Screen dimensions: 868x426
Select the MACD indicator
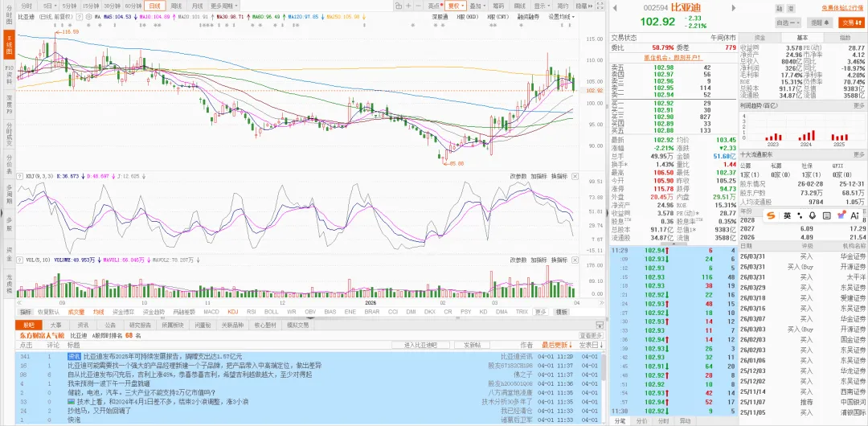click(211, 311)
